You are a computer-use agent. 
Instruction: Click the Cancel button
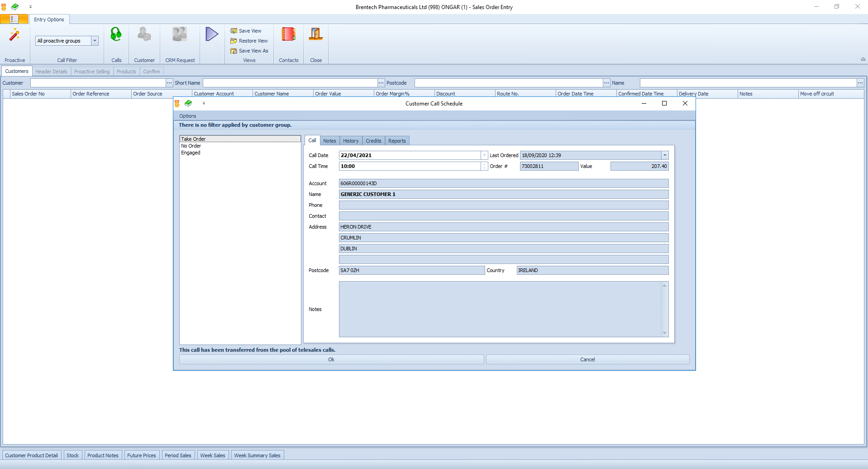(x=587, y=359)
